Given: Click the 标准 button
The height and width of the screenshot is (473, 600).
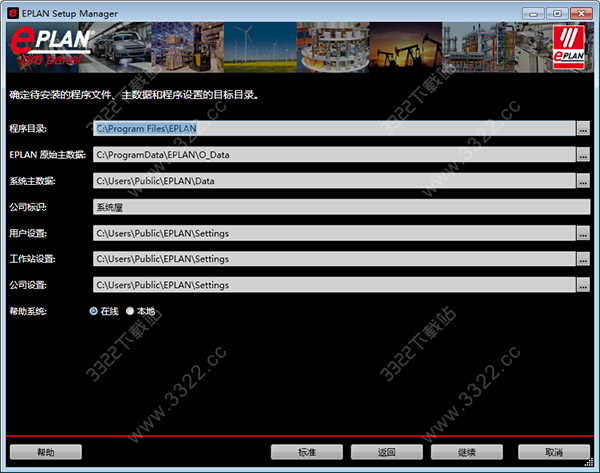Looking at the screenshot, I should pyautogui.click(x=307, y=452).
